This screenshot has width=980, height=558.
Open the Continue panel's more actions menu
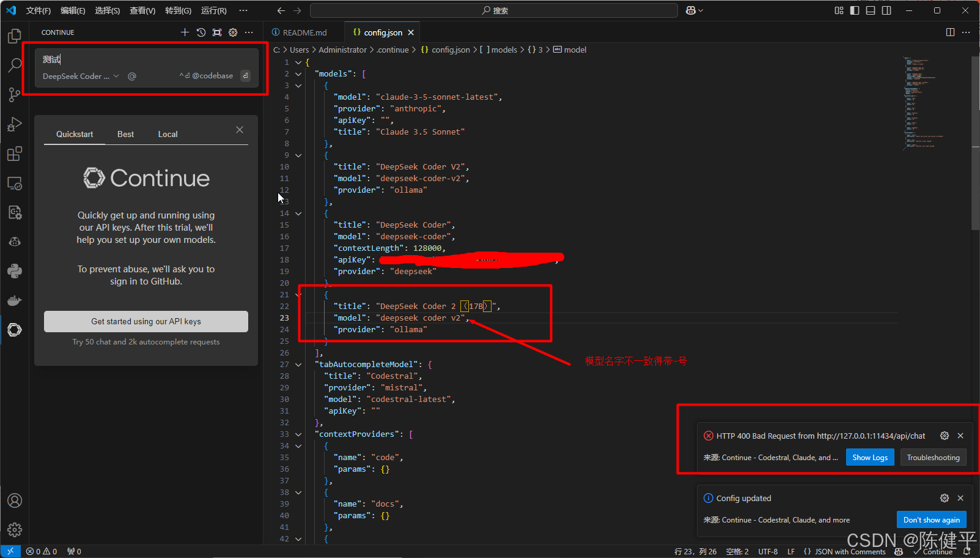coord(249,32)
